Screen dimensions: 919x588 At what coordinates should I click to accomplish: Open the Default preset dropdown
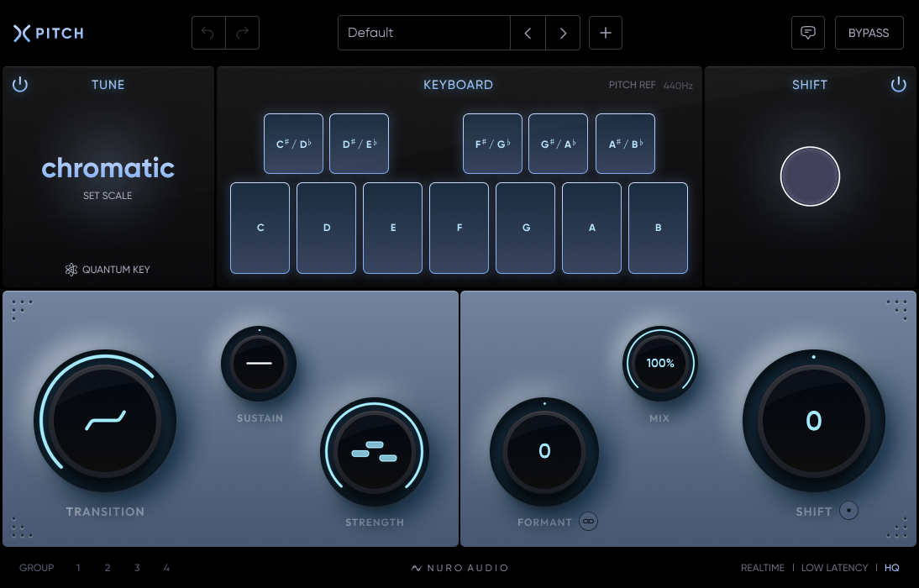coord(423,33)
